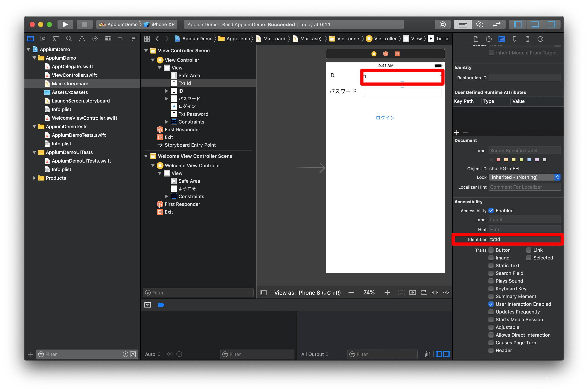Viewport: 588px width, 392px height.
Task: Enable the Button trait
Action: 491,250
